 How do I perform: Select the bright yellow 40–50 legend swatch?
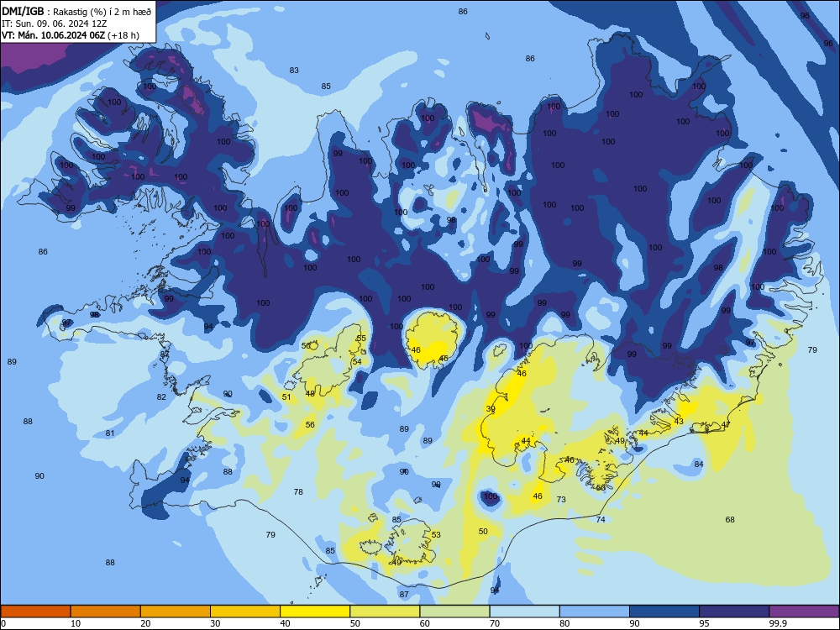315,612
